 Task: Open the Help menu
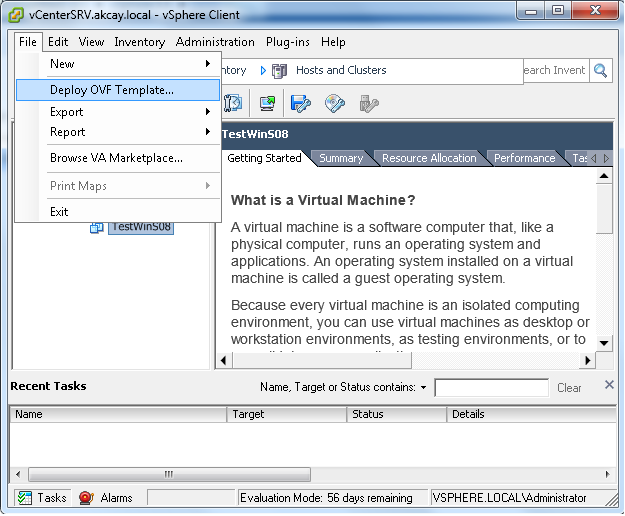pyautogui.click(x=333, y=42)
